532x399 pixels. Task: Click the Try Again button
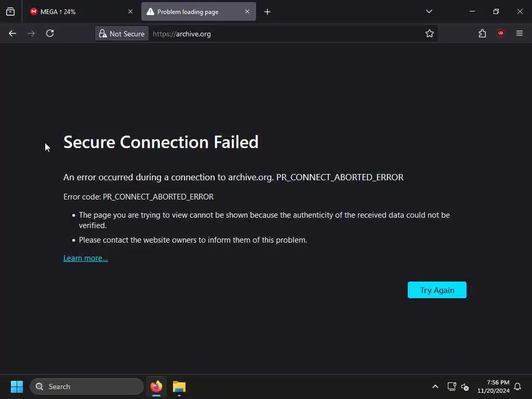[437, 290]
